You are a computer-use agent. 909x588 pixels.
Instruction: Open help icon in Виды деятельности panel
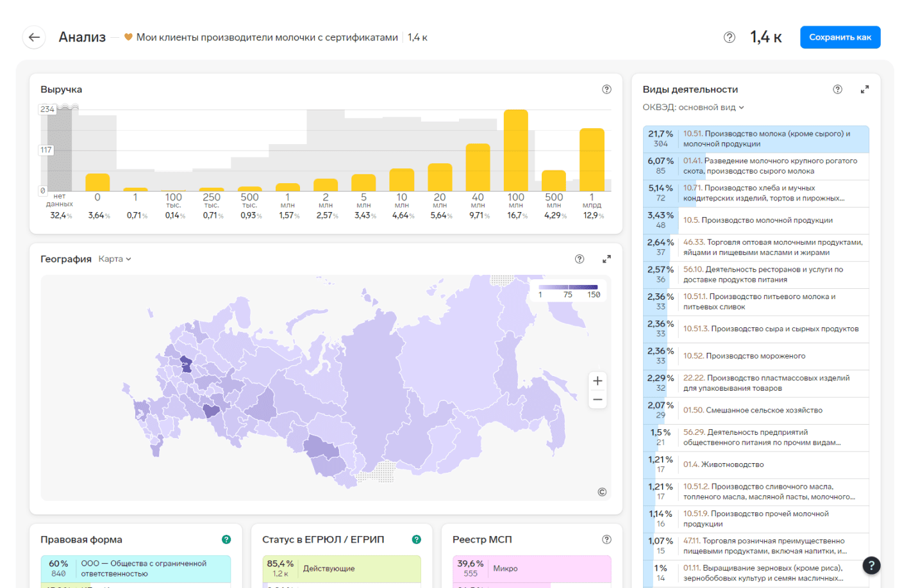[x=837, y=90]
